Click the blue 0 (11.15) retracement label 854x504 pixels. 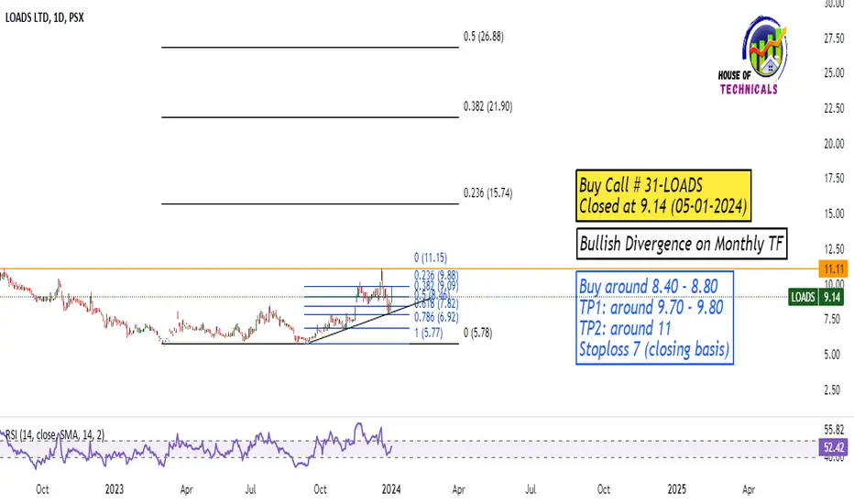coord(431,257)
